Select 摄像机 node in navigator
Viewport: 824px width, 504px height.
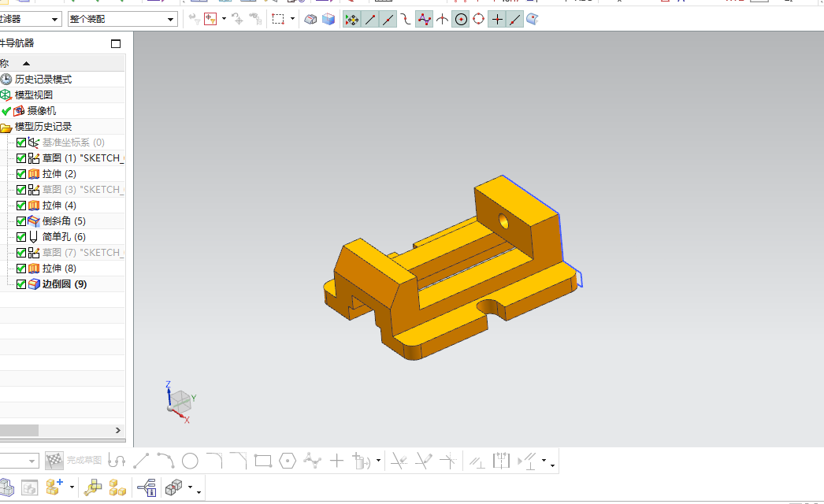(x=42, y=111)
